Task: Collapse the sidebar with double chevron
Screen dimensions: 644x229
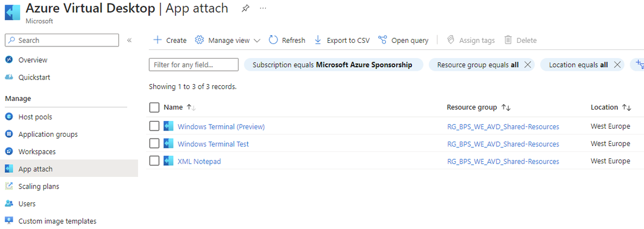Action: click(129, 40)
